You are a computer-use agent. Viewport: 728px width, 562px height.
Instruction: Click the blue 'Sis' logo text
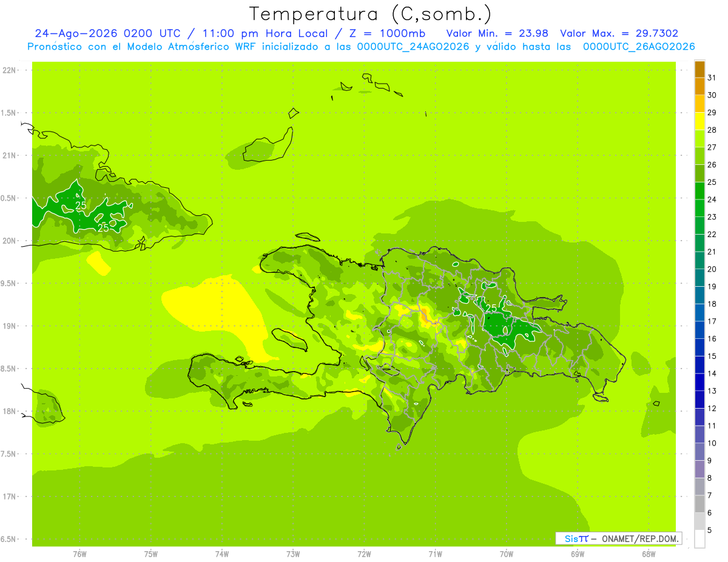[x=571, y=538]
